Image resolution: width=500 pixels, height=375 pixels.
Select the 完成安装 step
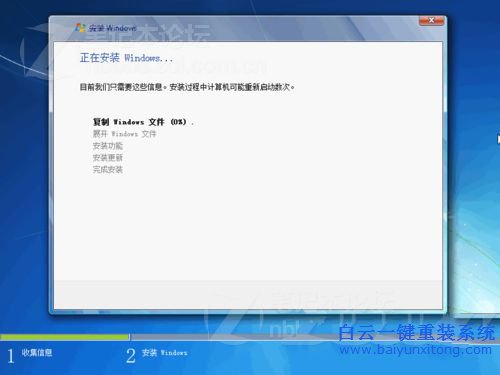pyautogui.click(x=108, y=170)
